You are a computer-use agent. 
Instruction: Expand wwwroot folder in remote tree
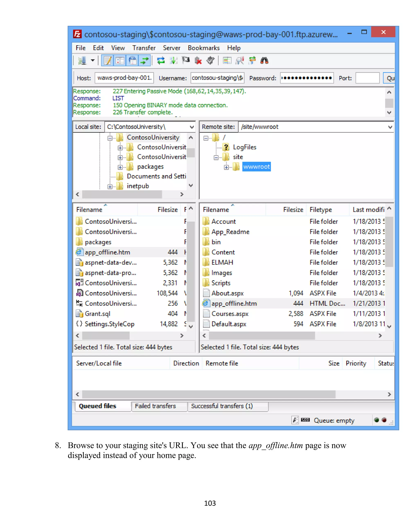[x=226, y=167]
